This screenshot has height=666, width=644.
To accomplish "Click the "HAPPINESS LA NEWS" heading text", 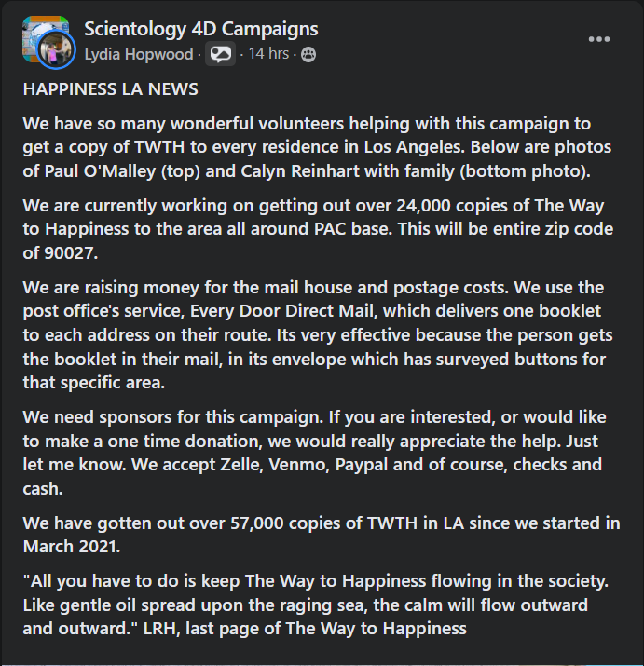I will pyautogui.click(x=110, y=90).
